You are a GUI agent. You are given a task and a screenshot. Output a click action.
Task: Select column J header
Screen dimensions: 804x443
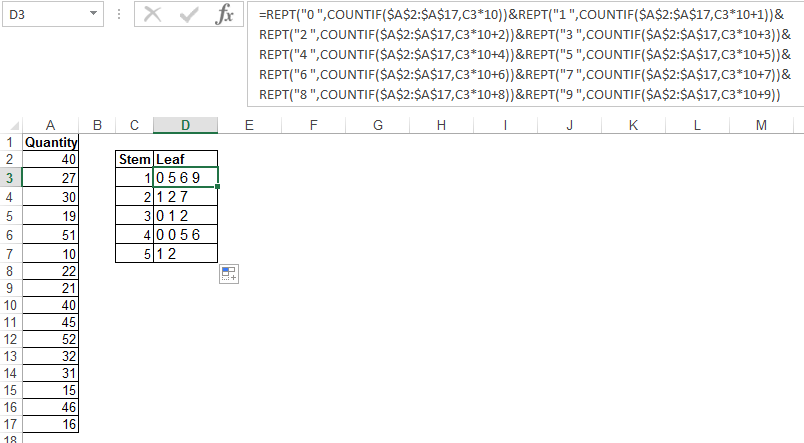click(569, 126)
